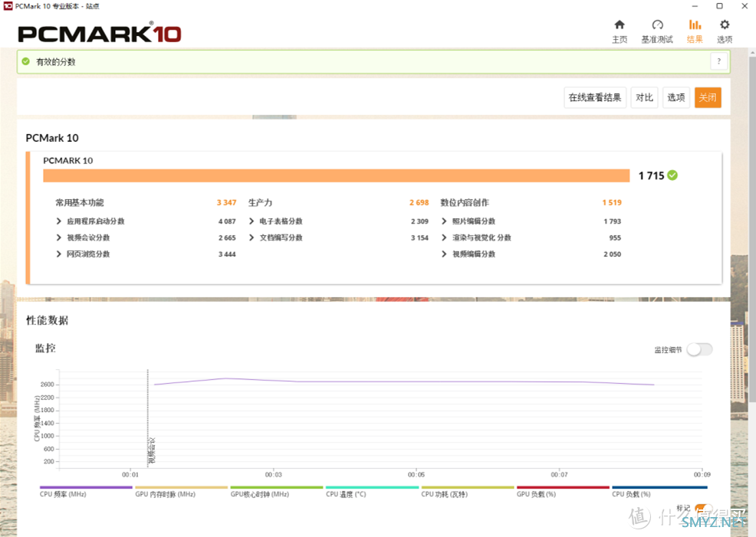Click the 有效的分数 status text
Image resolution: width=756 pixels, height=537 pixels.
coord(56,61)
